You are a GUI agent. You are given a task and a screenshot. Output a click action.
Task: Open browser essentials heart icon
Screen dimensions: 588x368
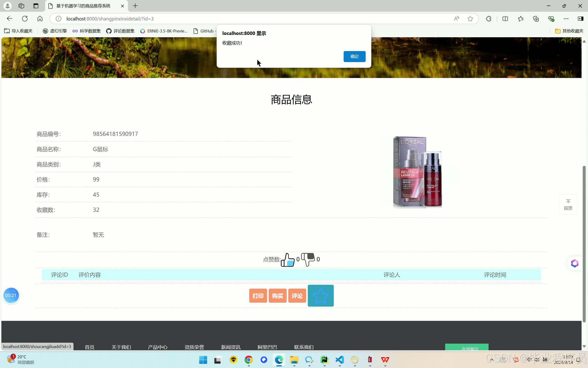tap(551, 19)
